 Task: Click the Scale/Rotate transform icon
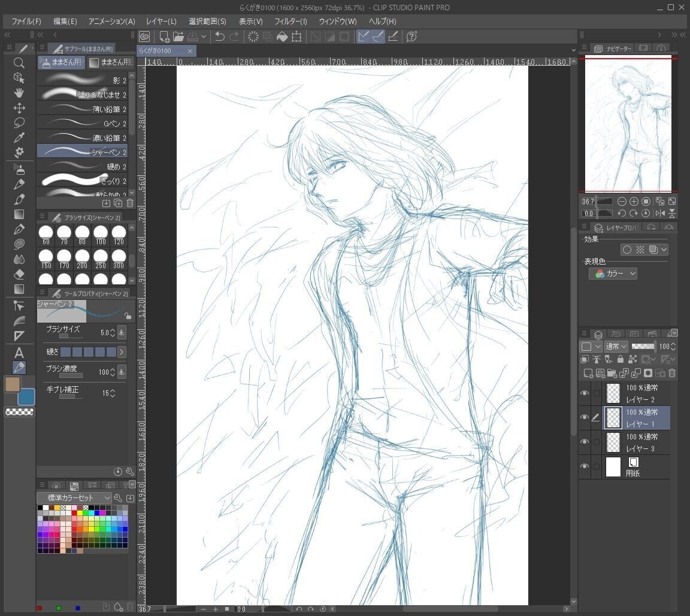tap(296, 37)
